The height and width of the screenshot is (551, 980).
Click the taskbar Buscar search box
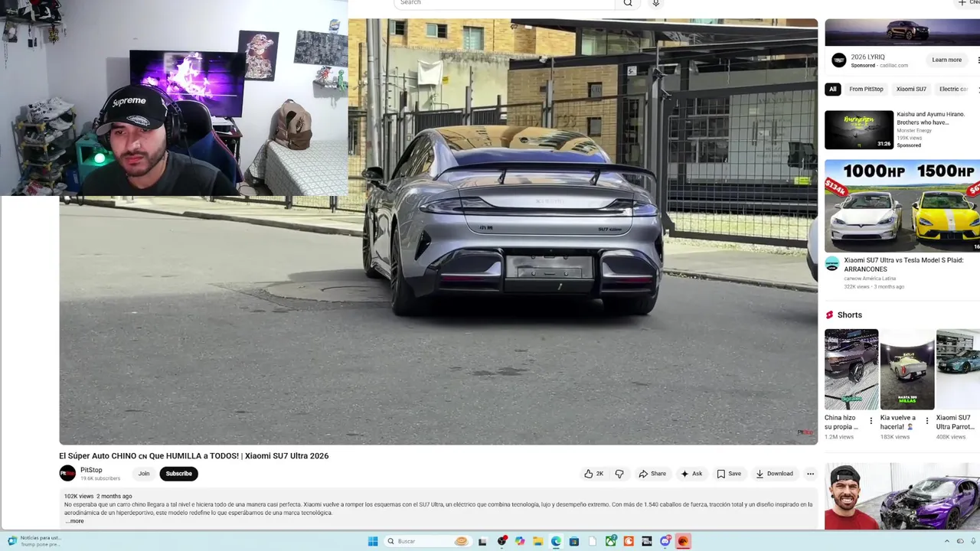(x=428, y=541)
